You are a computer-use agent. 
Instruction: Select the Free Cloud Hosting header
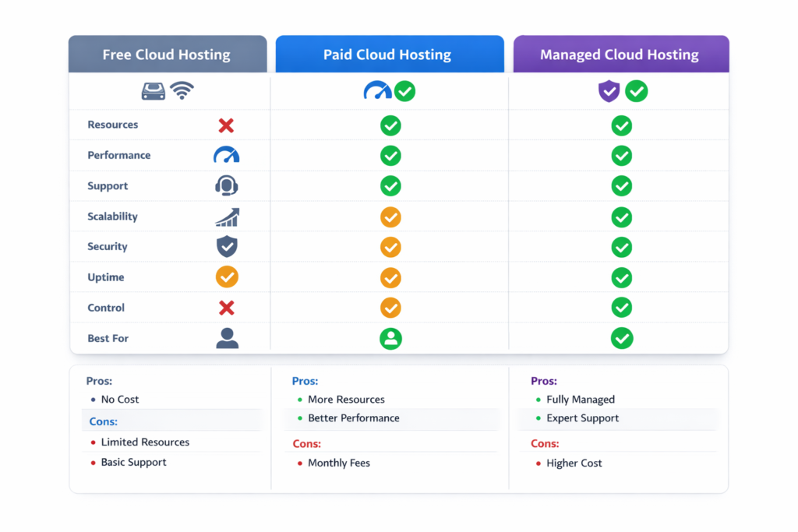168,54
